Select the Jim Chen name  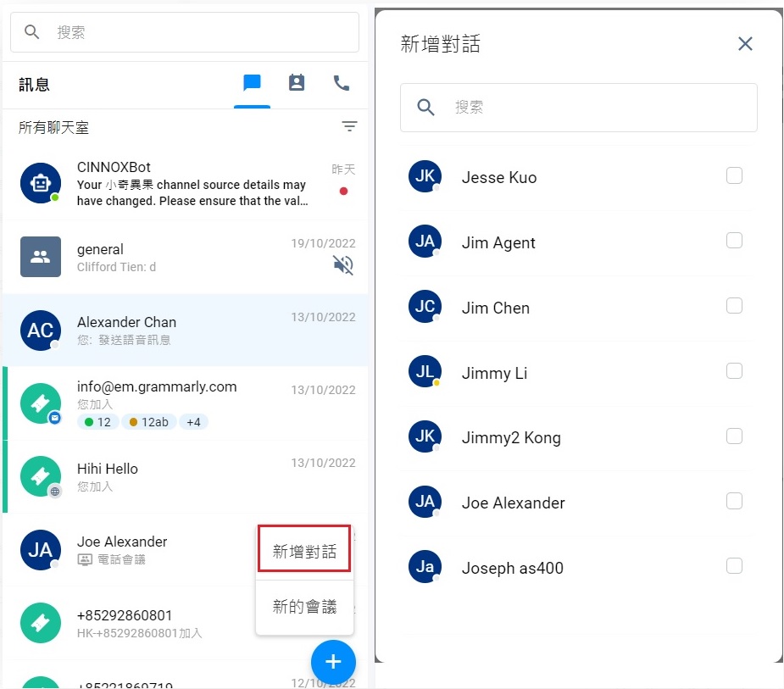pos(496,308)
